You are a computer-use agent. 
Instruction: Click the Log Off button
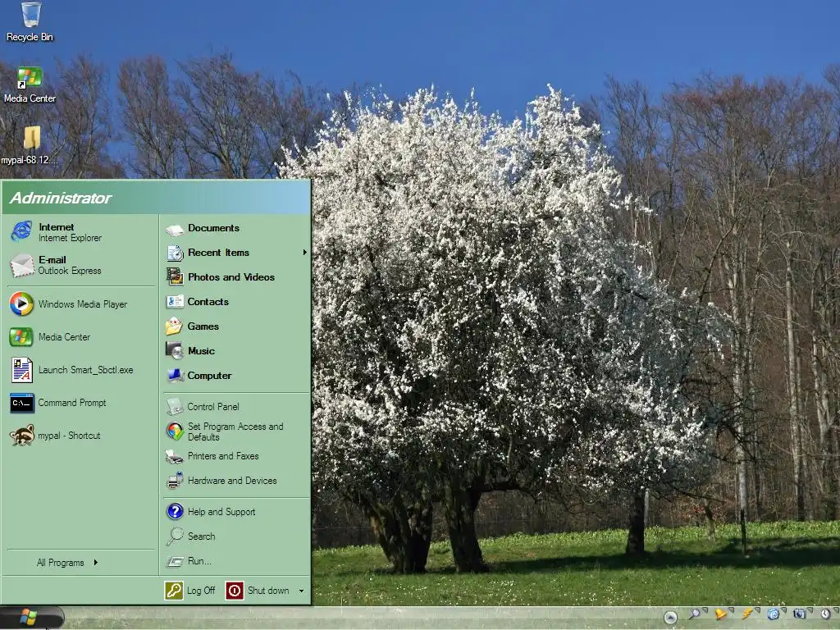(x=190, y=591)
